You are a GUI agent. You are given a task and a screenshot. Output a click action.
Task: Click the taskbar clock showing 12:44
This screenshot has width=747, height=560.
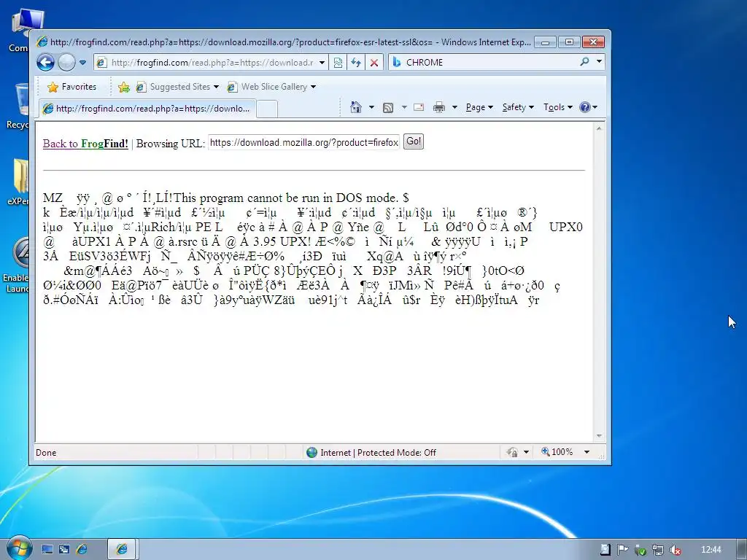pyautogui.click(x=711, y=550)
